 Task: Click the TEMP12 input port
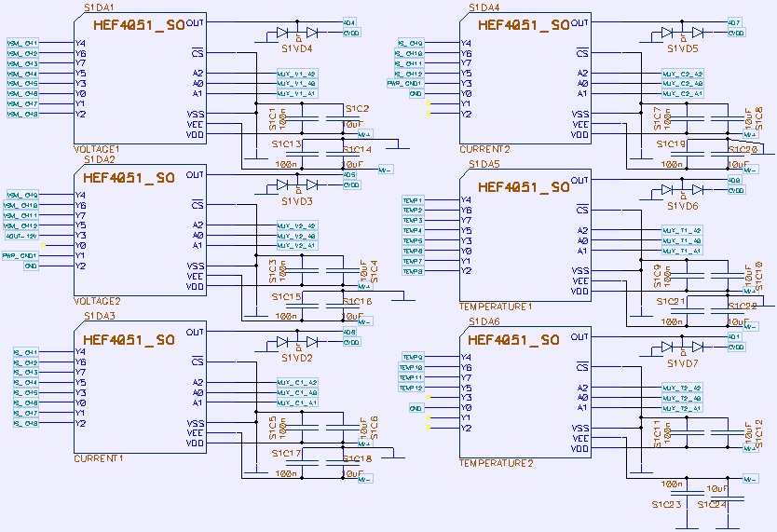(x=412, y=388)
